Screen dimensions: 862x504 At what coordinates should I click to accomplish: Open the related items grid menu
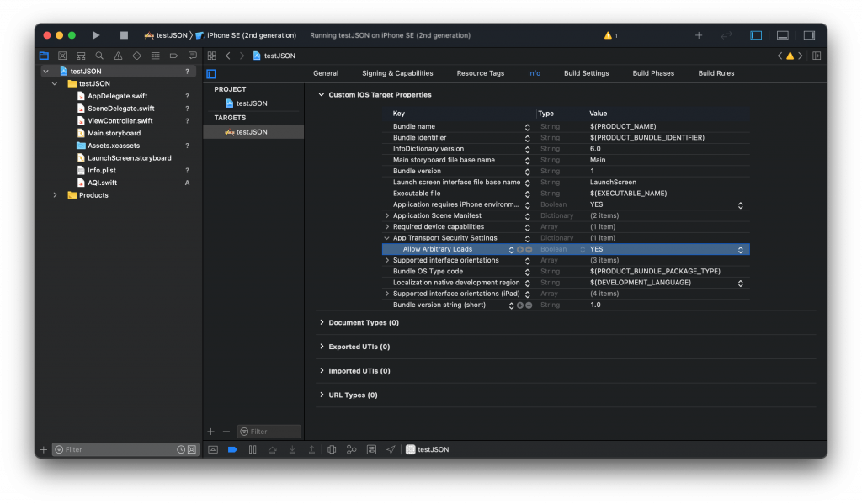click(211, 56)
